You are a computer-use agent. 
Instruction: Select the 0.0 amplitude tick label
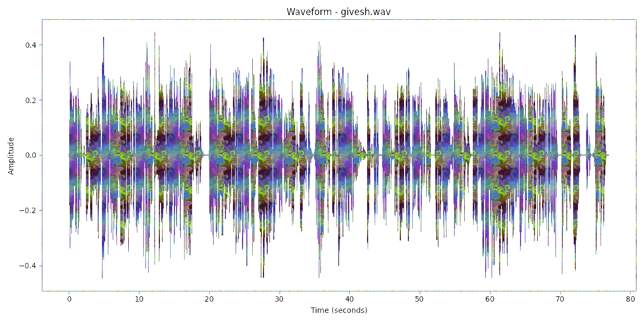click(31, 156)
